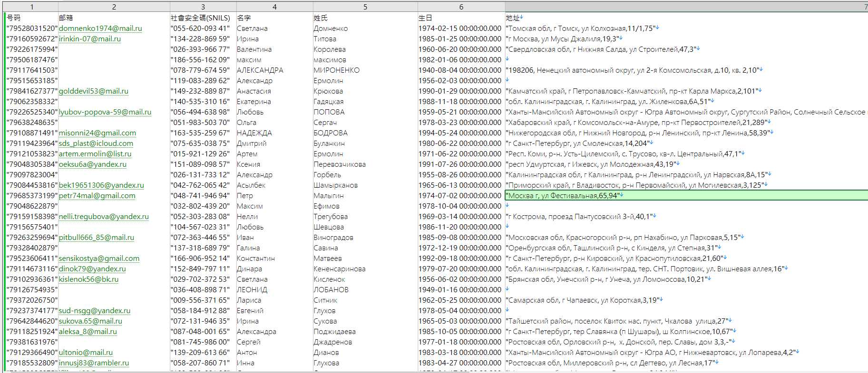Open the sds_plast@icloud.com email link
Viewport: 868px width, 373px height.
[96, 143]
